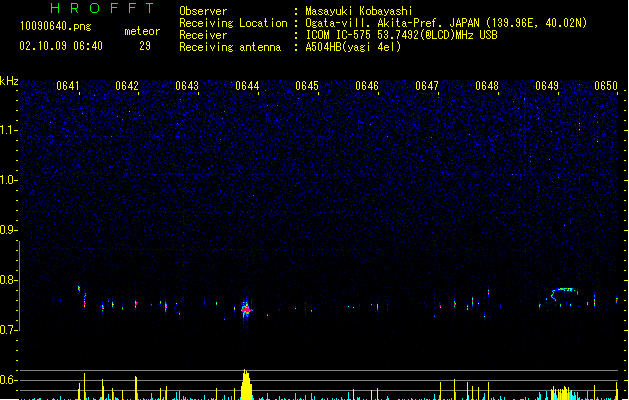The image size is (629, 400).
Task: Click the meteor count value 29
Action: click(x=145, y=46)
